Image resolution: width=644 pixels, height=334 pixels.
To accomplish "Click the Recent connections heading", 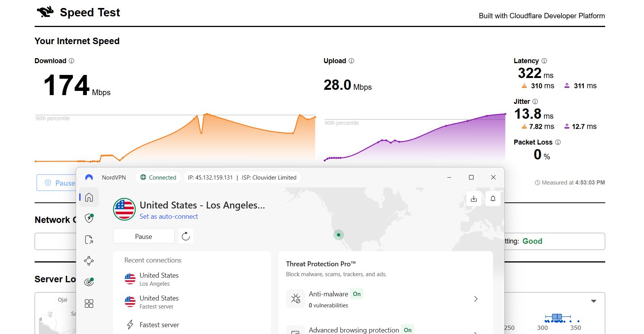I will (x=153, y=260).
